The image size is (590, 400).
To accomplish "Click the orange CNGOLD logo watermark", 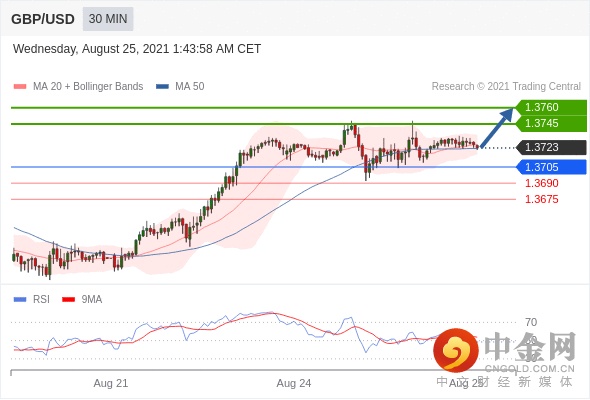I will (x=456, y=350).
